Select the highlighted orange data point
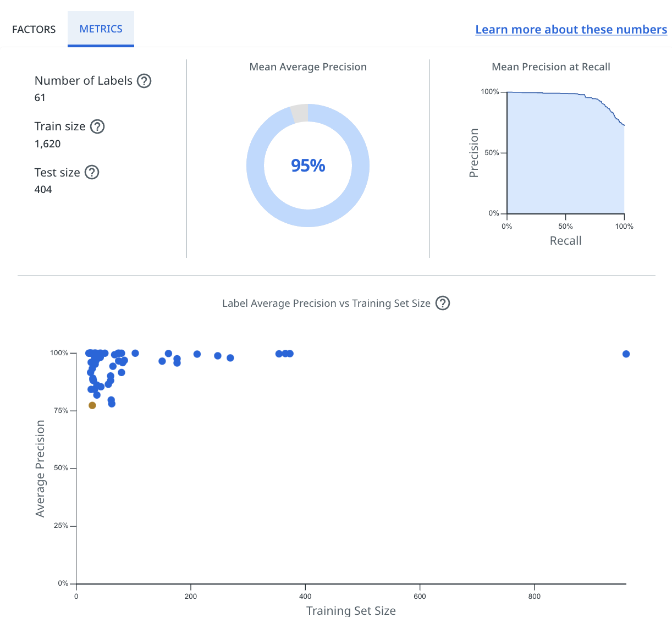Screen dimensions: 672x617 91,405
